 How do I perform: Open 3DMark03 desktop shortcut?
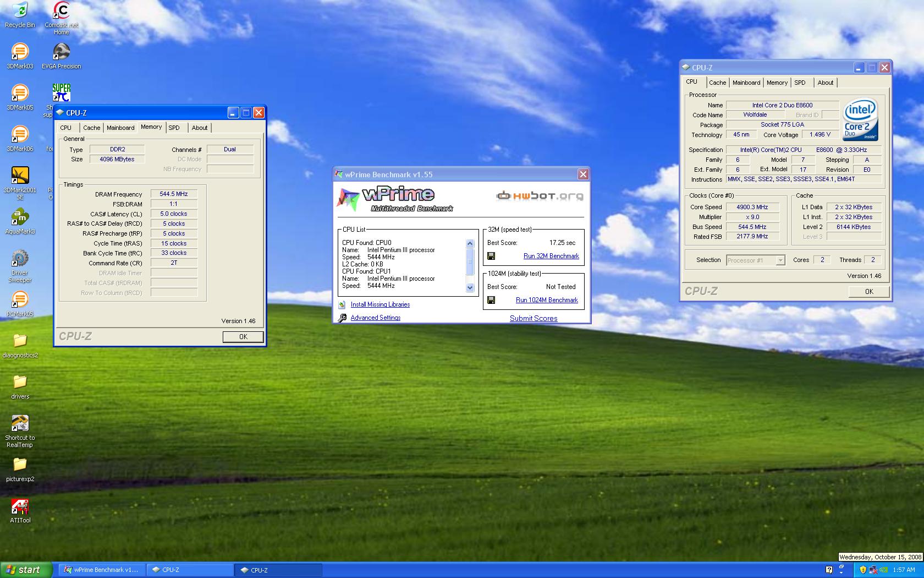tap(20, 56)
